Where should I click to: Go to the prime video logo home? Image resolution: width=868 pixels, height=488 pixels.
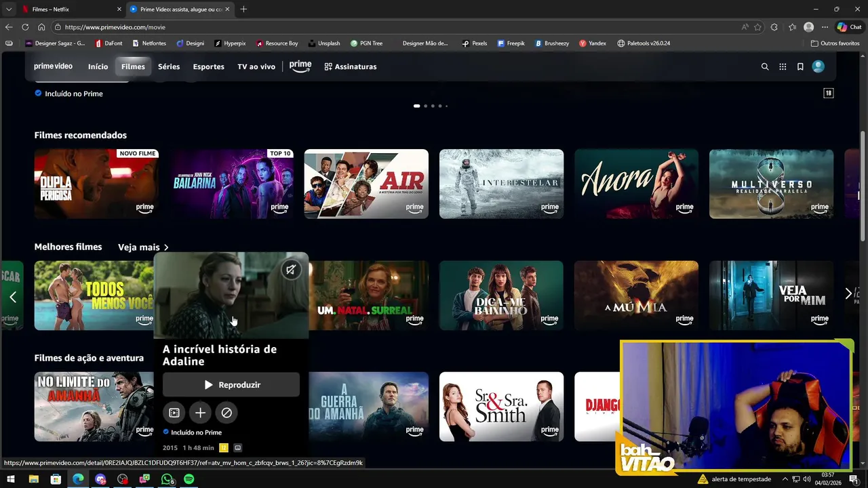coord(53,66)
